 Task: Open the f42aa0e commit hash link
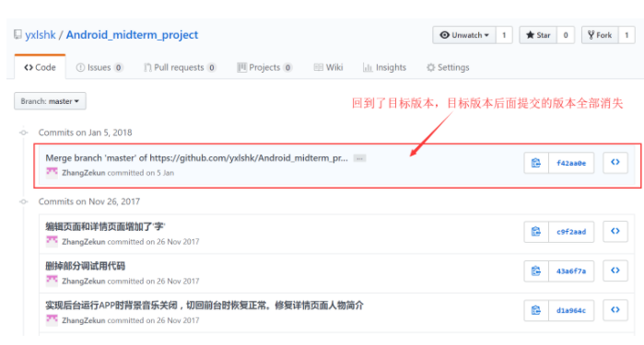[571, 163]
